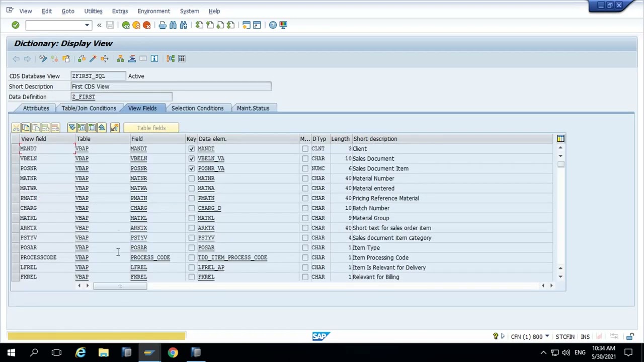Click the Create New Session icon
This screenshot has height=362, width=644.
[246, 25]
